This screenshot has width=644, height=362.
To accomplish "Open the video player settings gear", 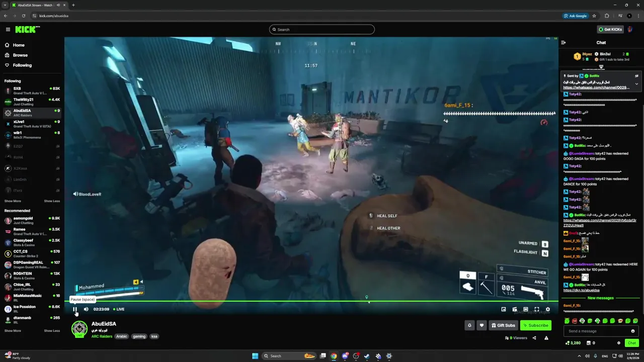I will point(548,309).
